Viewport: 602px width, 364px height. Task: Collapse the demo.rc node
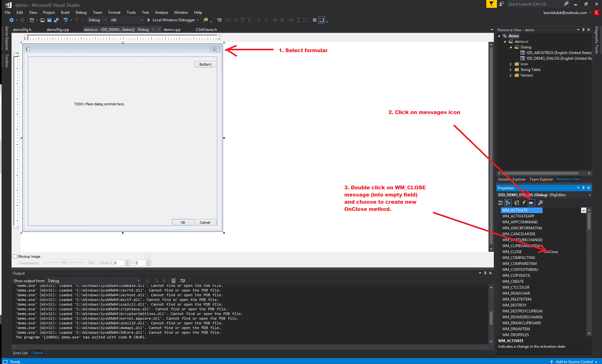pos(505,42)
